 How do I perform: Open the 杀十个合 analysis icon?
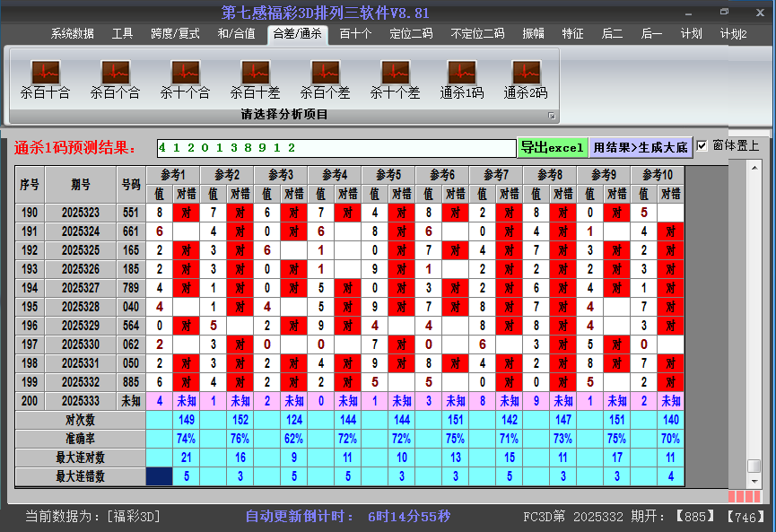pyautogui.click(x=185, y=74)
